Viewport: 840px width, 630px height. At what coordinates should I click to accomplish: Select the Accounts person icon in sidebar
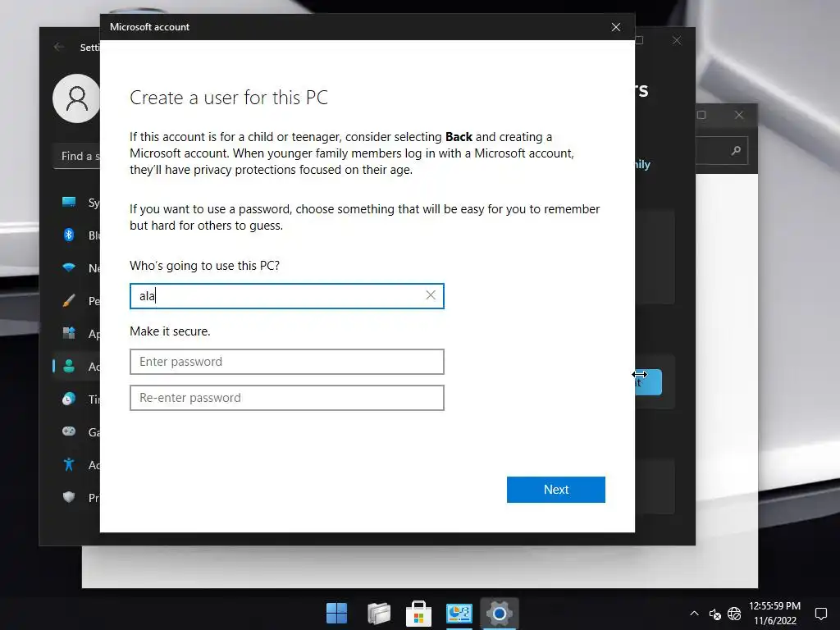[x=69, y=367]
